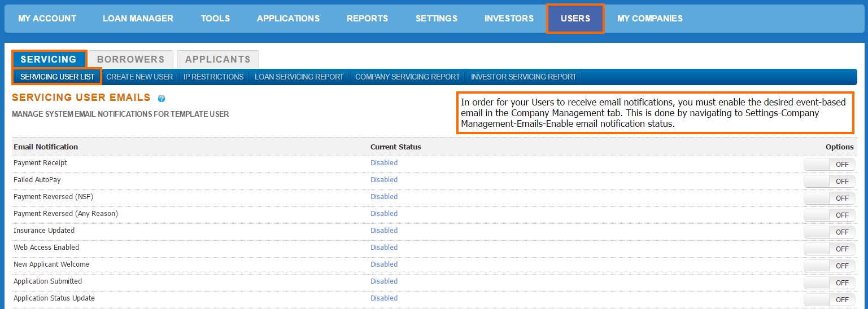This screenshot has width=868, height=309.
Task: Click Disabled status for Web Access Enabled
Action: click(x=384, y=248)
